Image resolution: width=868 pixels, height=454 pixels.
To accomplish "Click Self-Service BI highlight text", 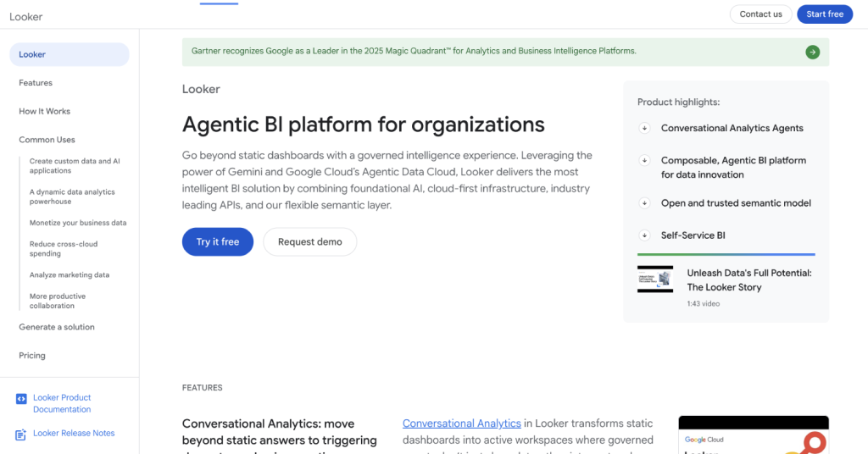I will (693, 235).
